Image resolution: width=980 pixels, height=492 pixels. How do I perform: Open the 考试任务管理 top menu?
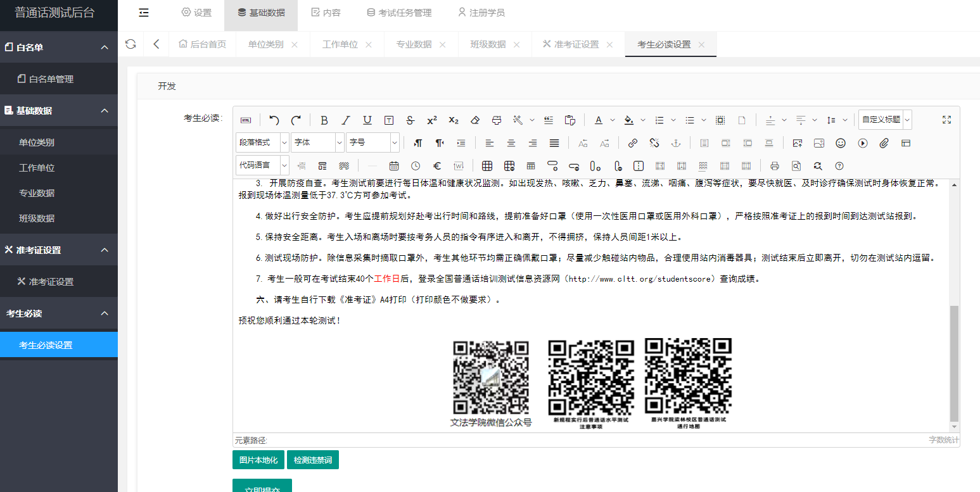click(399, 13)
